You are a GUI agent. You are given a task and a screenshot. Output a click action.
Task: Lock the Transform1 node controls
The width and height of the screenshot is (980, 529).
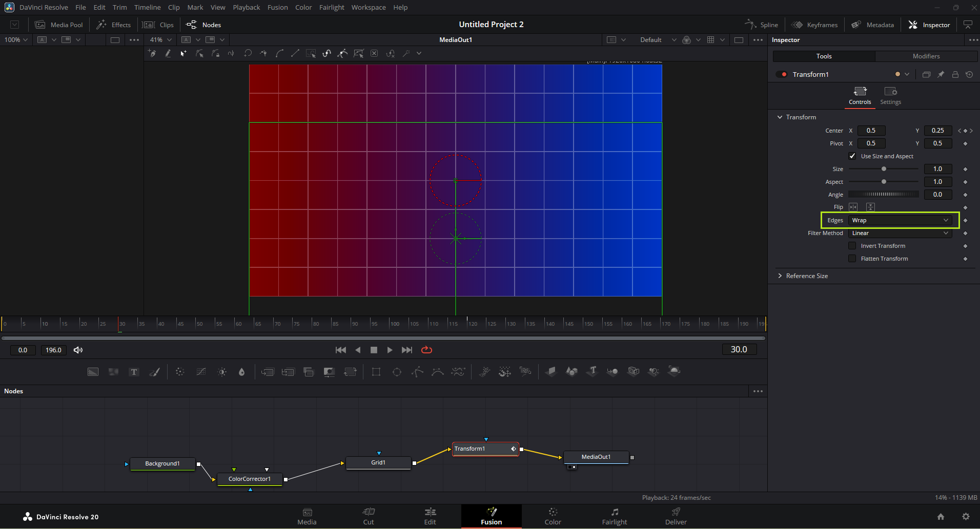955,74
